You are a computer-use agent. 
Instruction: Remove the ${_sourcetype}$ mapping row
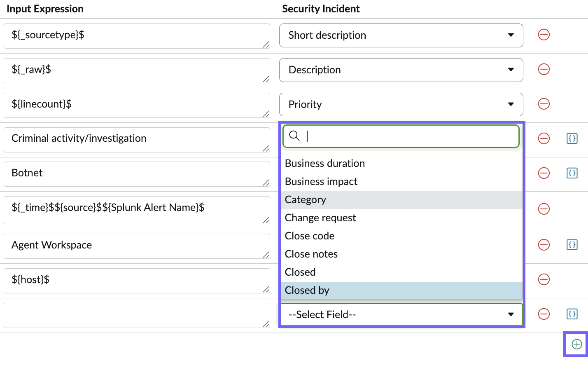544,35
